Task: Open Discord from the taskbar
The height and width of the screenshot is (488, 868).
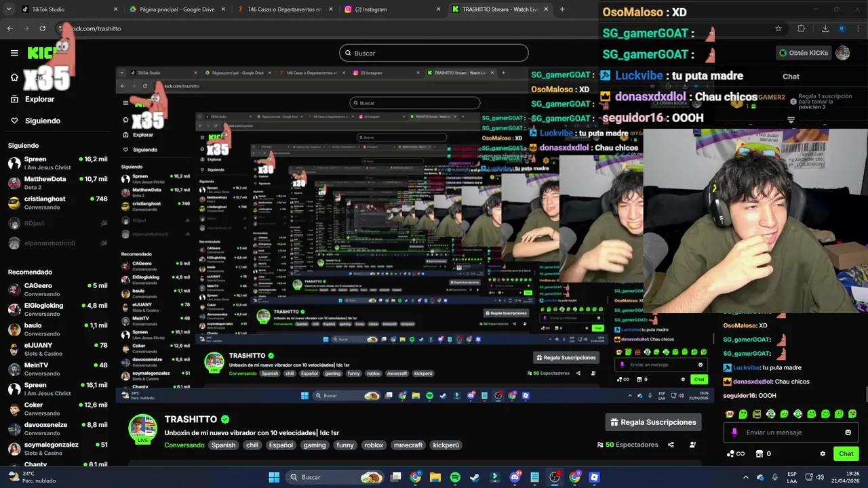Action: pos(515,477)
